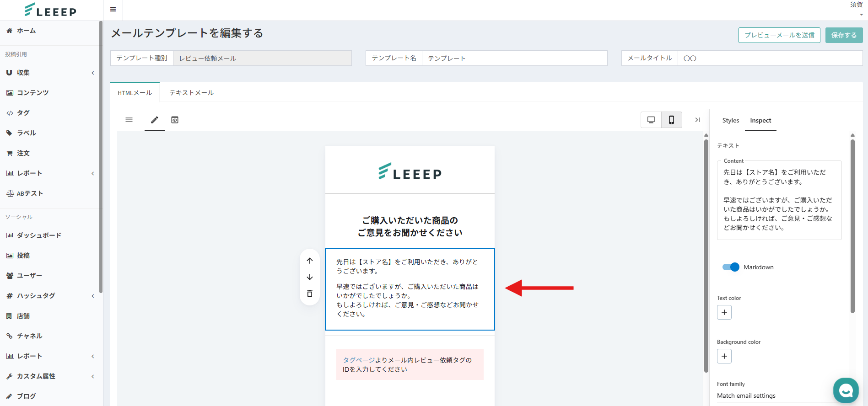Select the body text block starting 先日は
Image resolution: width=868 pixels, height=406 pixels.
410,289
